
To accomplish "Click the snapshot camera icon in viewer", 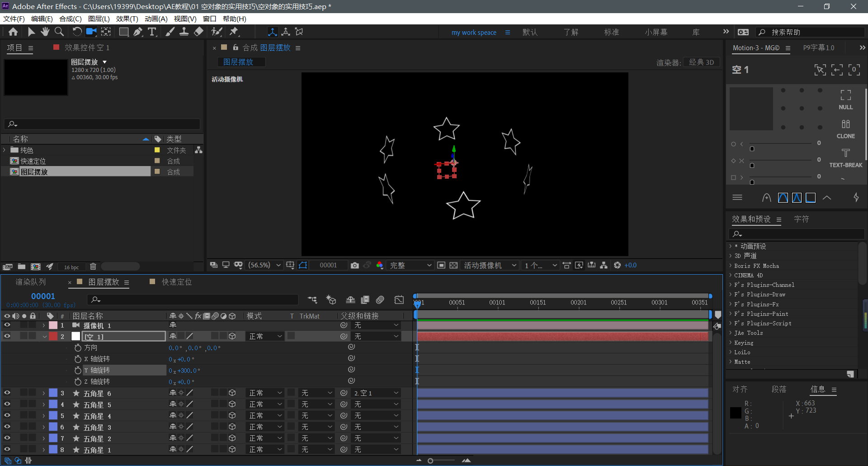I will click(354, 265).
